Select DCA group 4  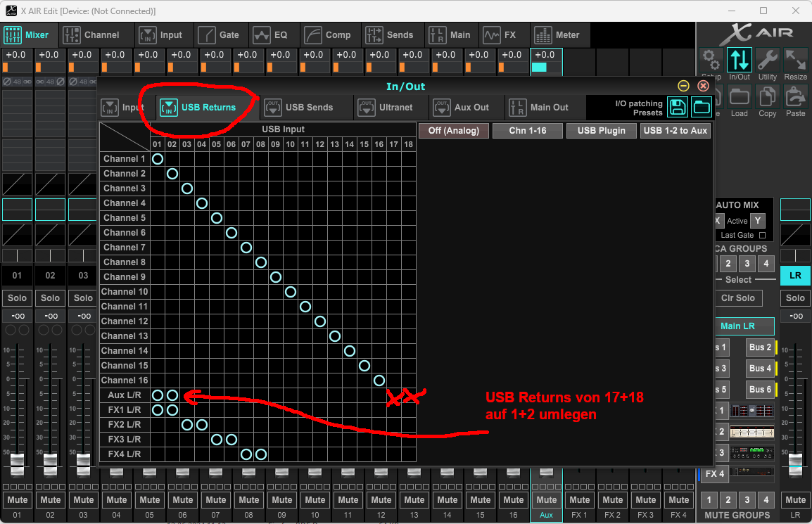(x=766, y=263)
